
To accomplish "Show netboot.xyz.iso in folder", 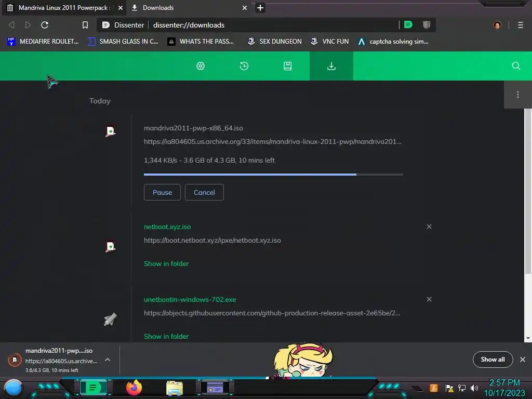I will (166, 263).
